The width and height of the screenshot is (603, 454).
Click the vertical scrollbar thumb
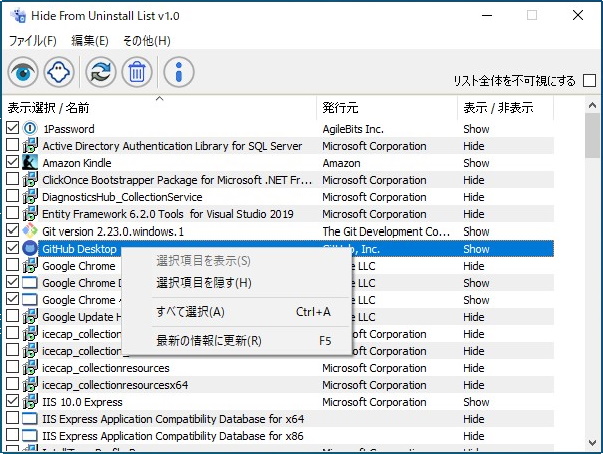[x=592, y=135]
